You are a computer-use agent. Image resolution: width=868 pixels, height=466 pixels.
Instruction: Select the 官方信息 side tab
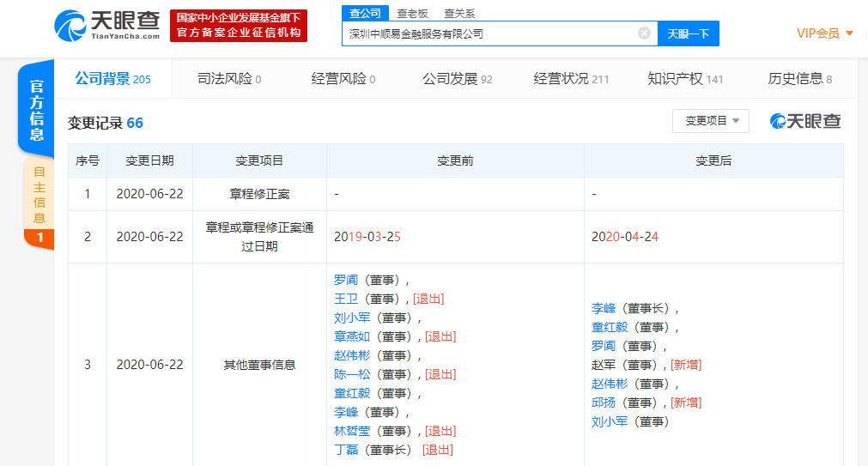click(x=37, y=110)
